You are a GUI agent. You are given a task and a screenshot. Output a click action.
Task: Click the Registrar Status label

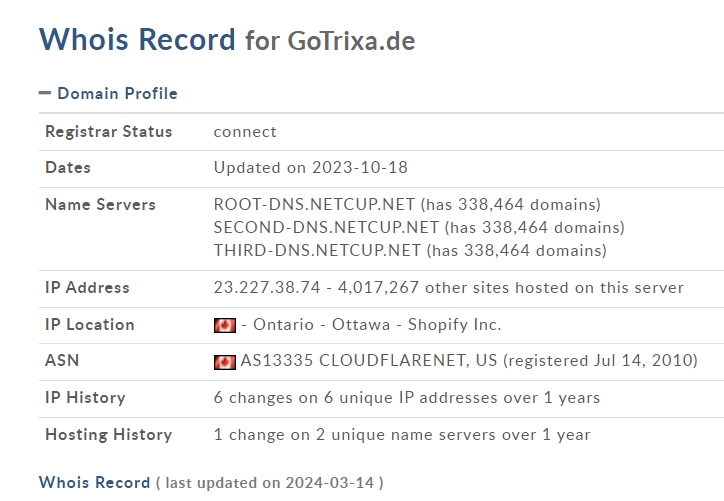[x=109, y=132]
